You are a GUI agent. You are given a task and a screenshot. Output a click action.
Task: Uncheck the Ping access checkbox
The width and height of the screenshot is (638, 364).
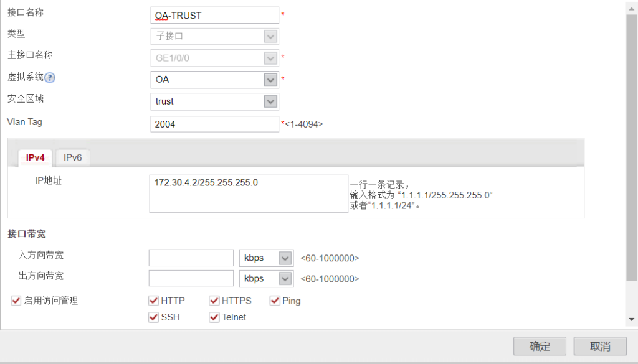tap(275, 301)
